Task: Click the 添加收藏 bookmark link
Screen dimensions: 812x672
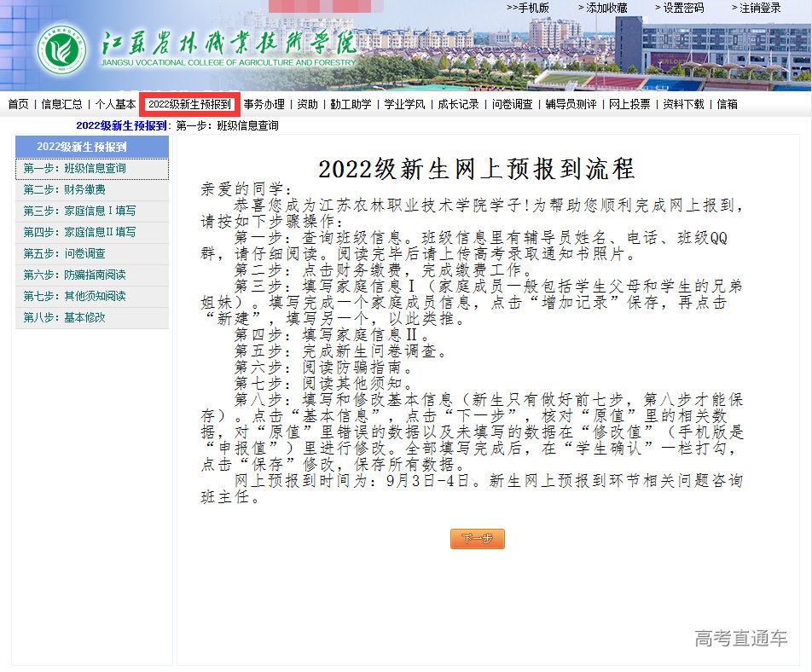Action: click(x=606, y=8)
